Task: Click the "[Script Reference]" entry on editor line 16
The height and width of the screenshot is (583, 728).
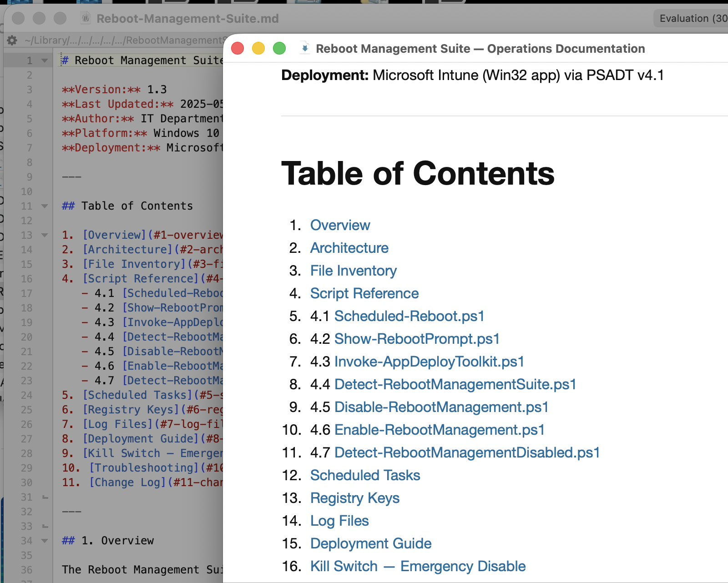Action: 141,279
